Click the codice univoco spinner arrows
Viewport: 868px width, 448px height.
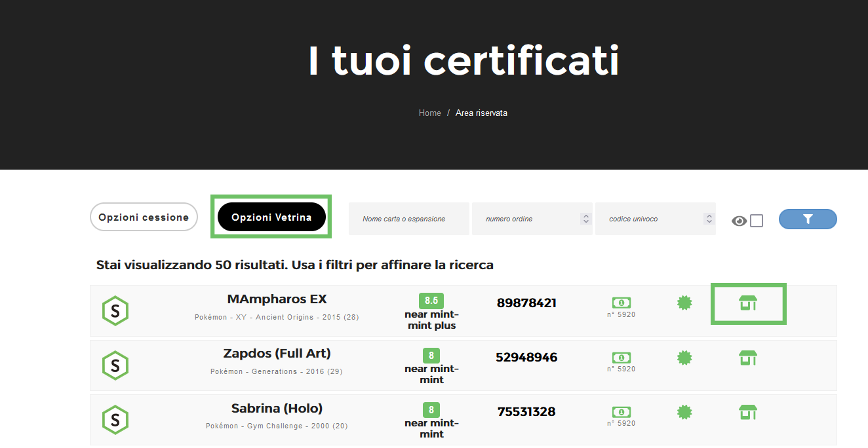709,219
